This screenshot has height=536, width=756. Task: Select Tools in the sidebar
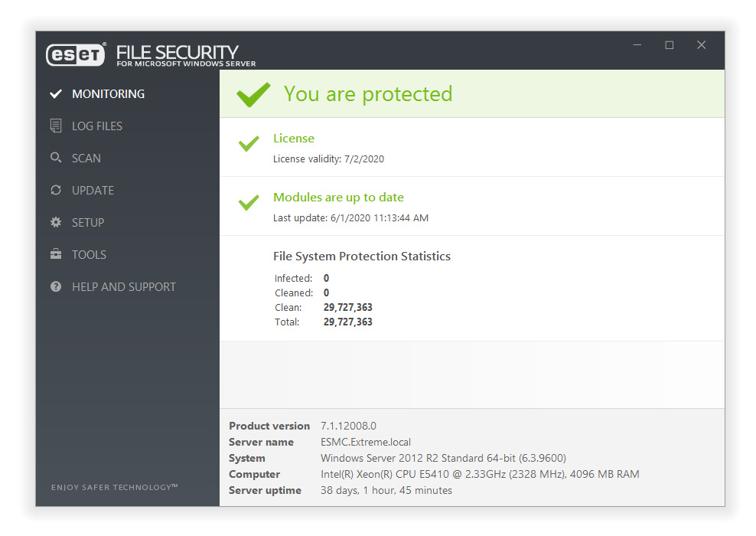[x=89, y=255]
